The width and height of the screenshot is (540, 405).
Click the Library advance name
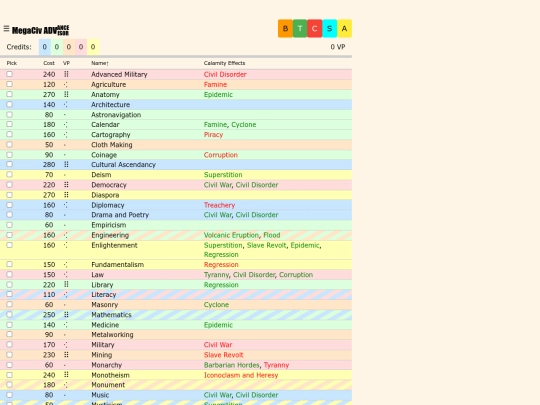click(102, 285)
